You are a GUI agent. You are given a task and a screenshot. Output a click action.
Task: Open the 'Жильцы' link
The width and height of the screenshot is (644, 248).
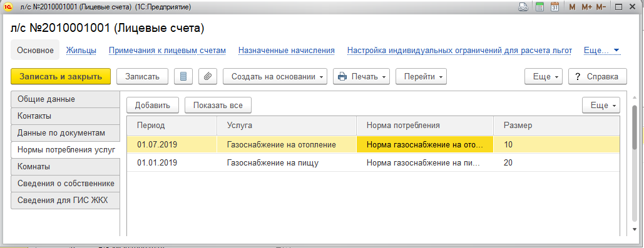(x=81, y=51)
